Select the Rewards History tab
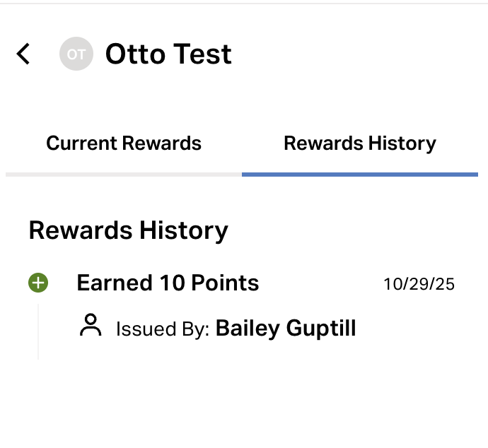 click(x=360, y=143)
